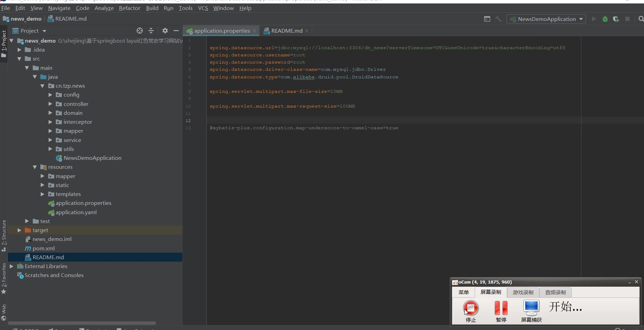644x330 pixels.
Task: Click the Project panel horizontal scrollbar
Action: [x=82, y=323]
